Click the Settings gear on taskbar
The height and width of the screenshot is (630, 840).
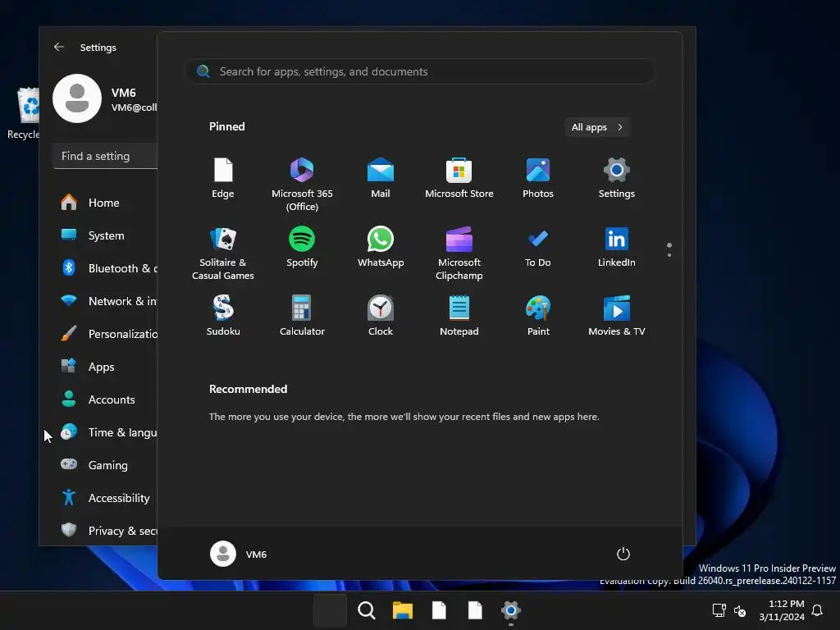pyautogui.click(x=510, y=610)
